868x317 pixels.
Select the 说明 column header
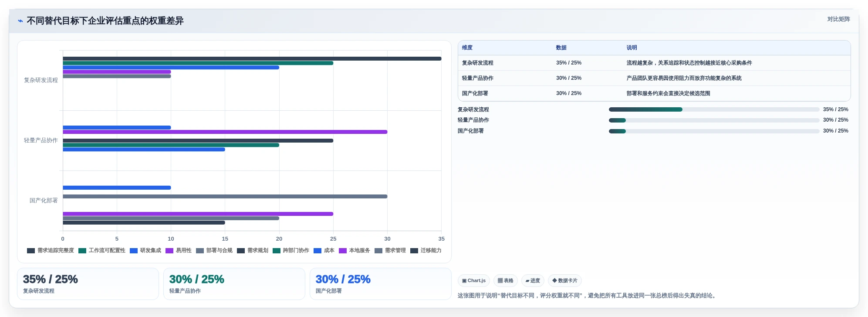click(632, 48)
